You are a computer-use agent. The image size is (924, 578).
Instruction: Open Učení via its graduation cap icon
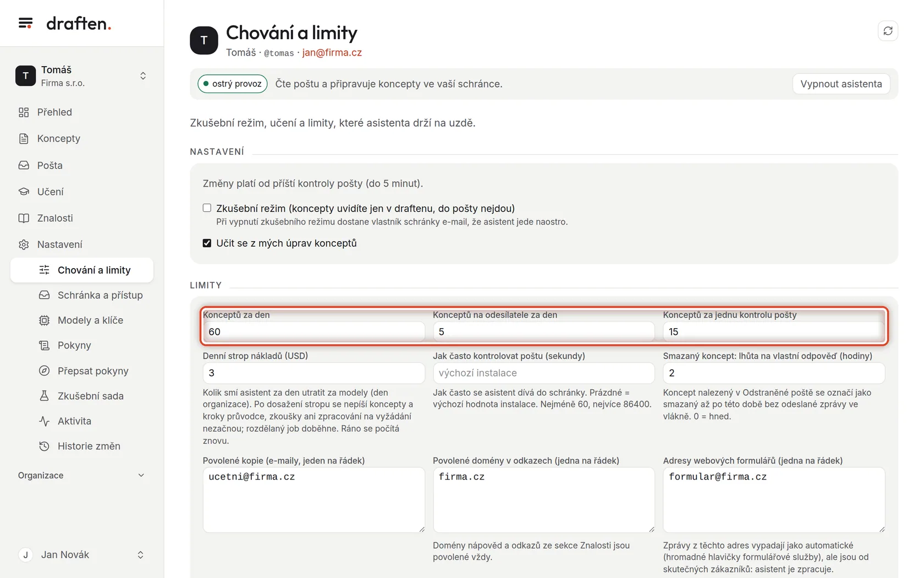24,192
